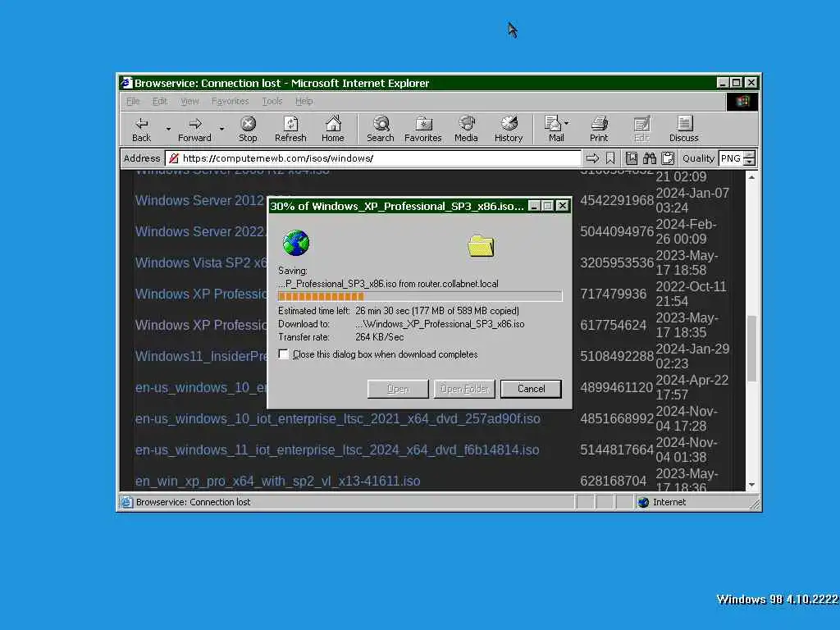Open the Windows11_InsiderPreview link
This screenshot has width=840, height=630.
coord(200,356)
